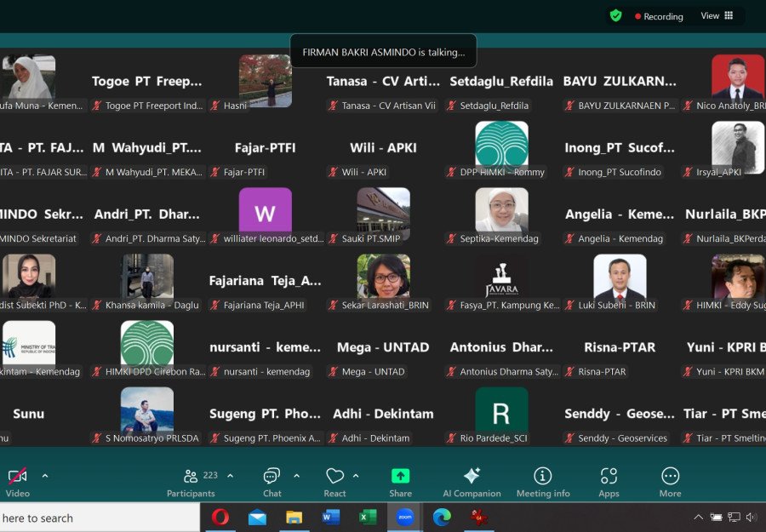This screenshot has height=532, width=766.
Task: Click the Sugeng PT. Phoenix participant tile
Action: click(266, 414)
